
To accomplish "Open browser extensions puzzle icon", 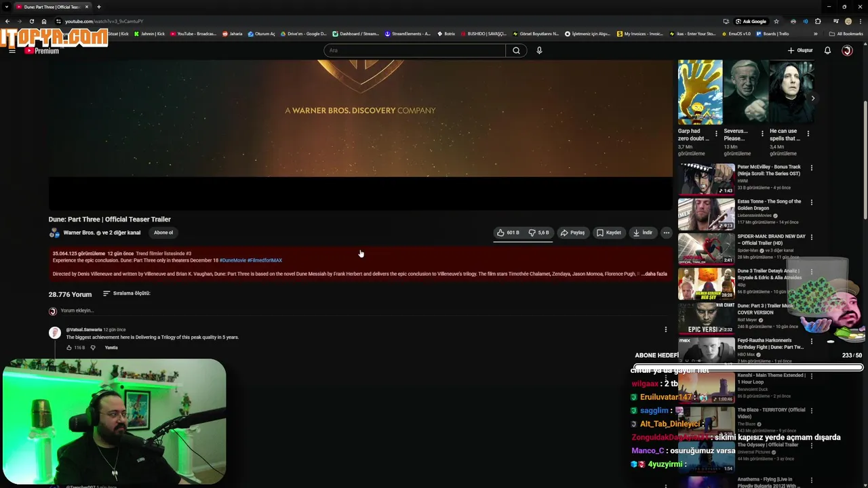I will coord(818,21).
